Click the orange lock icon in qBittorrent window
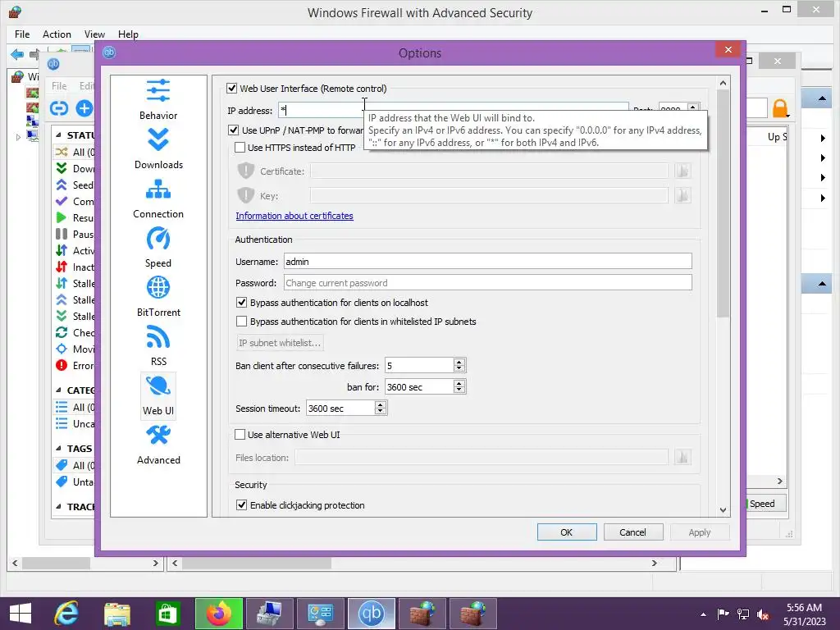The width and height of the screenshot is (840, 630). (780, 108)
